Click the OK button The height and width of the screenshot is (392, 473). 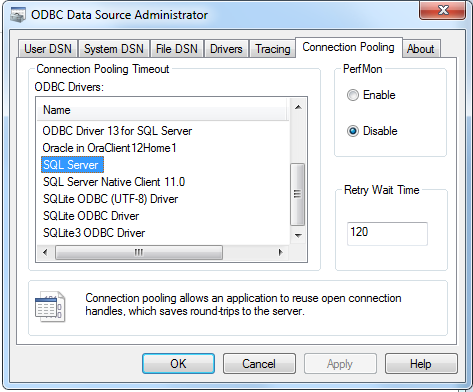(178, 363)
